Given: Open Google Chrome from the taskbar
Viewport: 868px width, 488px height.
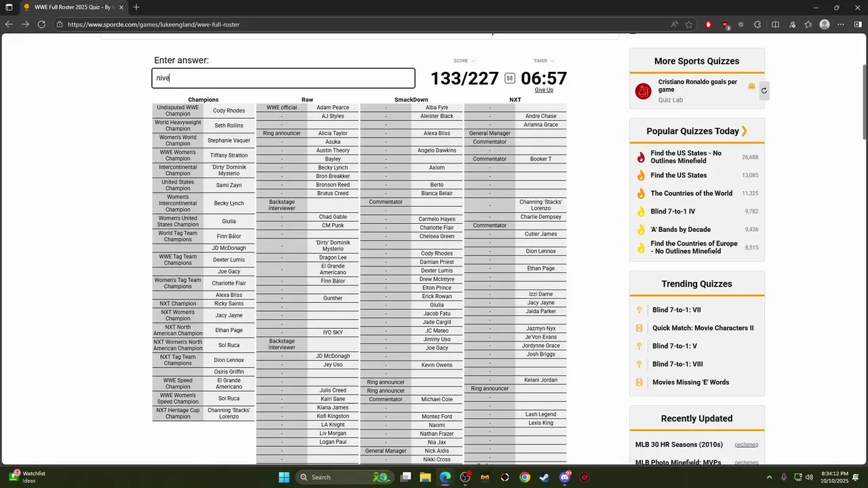Looking at the screenshot, I should (525, 477).
